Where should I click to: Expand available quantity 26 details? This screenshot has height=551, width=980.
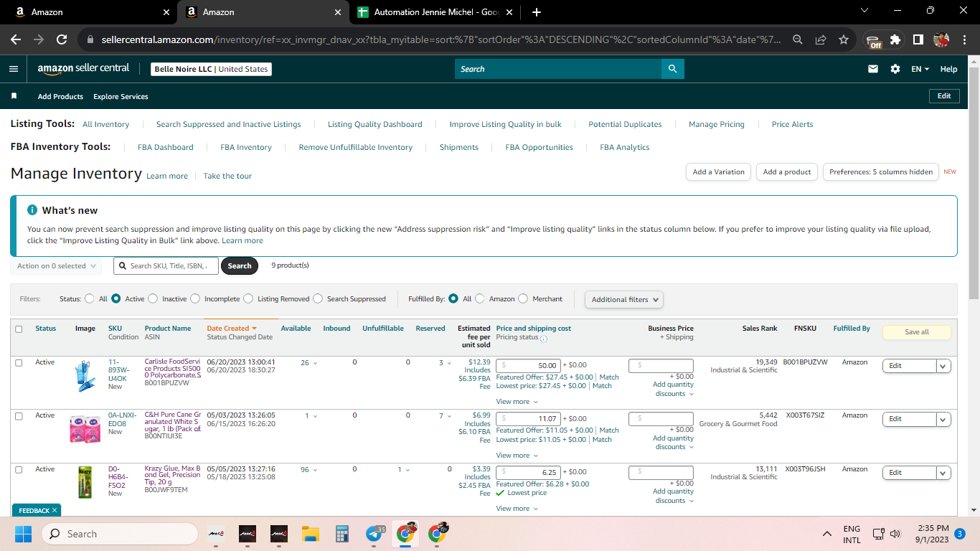click(x=309, y=363)
